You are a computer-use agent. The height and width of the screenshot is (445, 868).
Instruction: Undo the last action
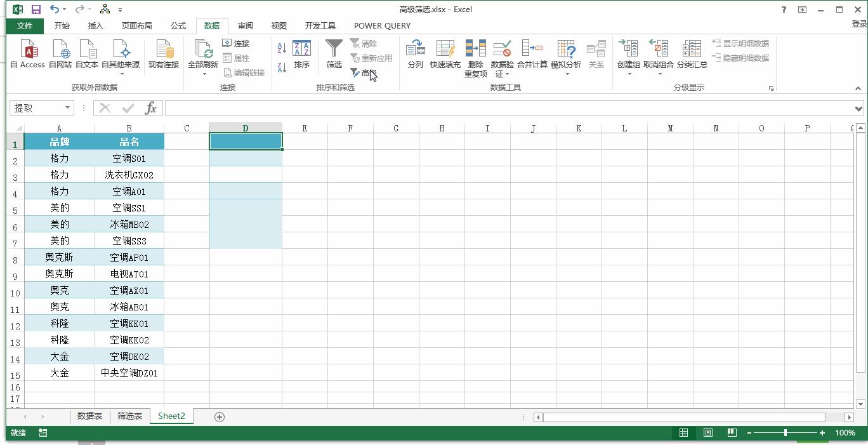54,10
